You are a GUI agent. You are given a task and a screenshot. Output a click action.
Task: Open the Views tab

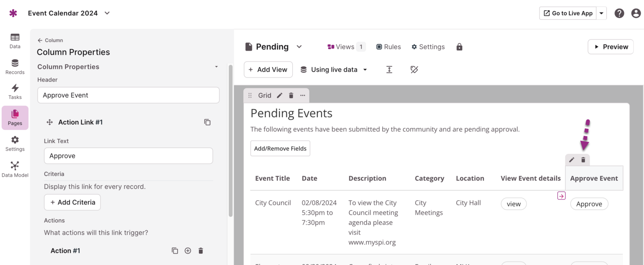click(x=346, y=47)
